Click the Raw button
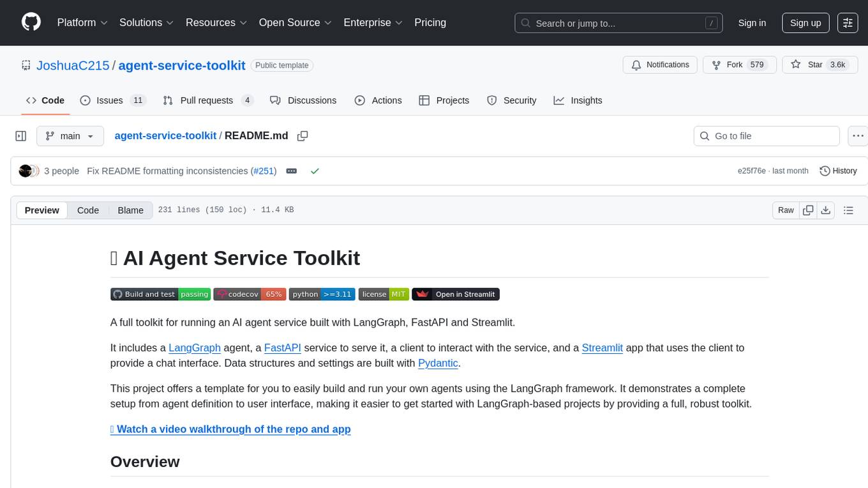The image size is (868, 488). click(x=786, y=210)
